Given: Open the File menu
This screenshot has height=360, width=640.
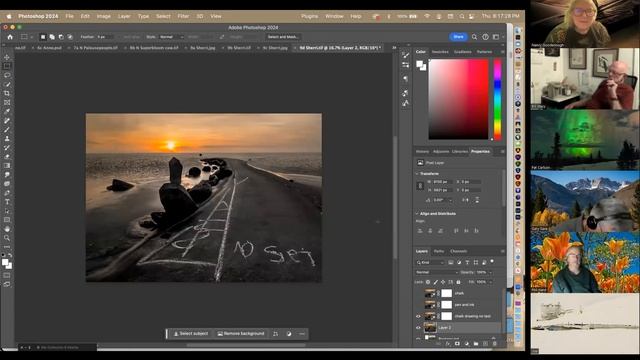Looking at the screenshot, I should 69,16.
